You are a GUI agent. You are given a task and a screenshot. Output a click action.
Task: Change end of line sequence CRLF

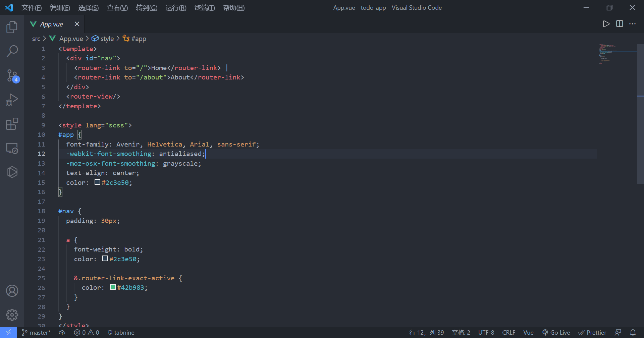pos(508,332)
